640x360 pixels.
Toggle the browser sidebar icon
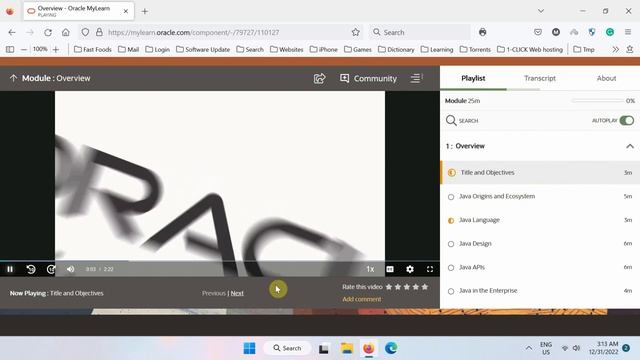10,49
